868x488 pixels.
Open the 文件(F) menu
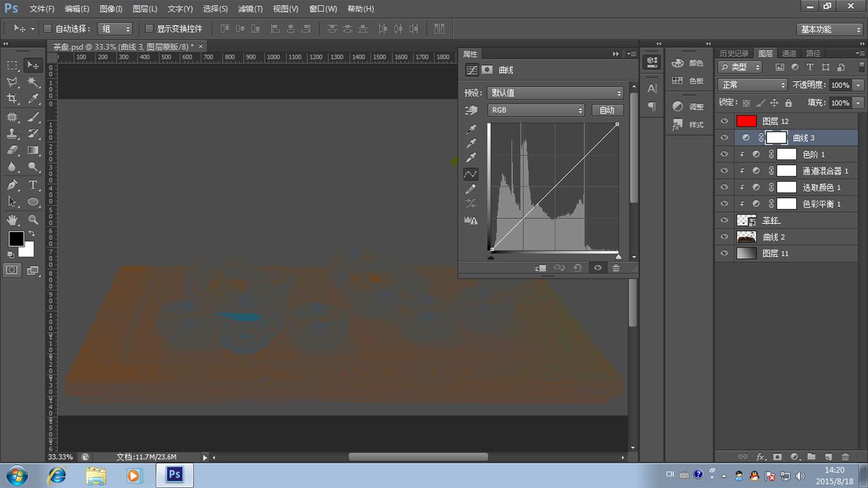point(42,9)
